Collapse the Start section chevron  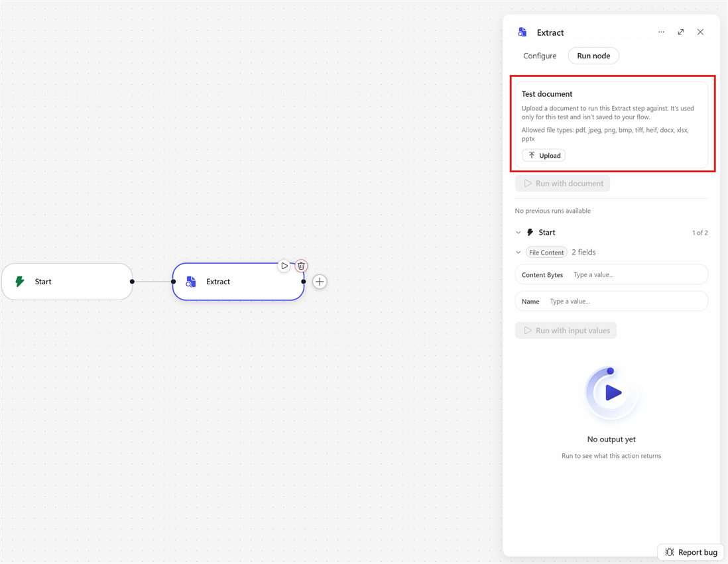[x=518, y=233]
